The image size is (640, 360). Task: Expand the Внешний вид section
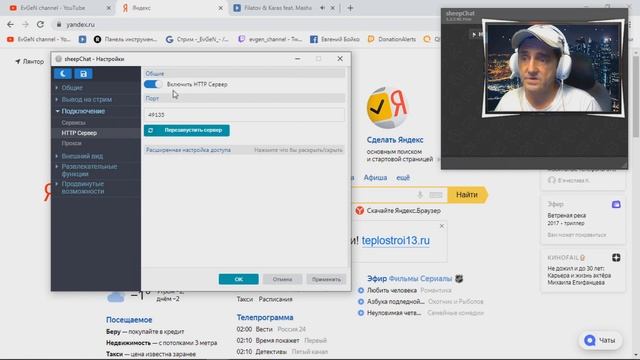pos(82,156)
